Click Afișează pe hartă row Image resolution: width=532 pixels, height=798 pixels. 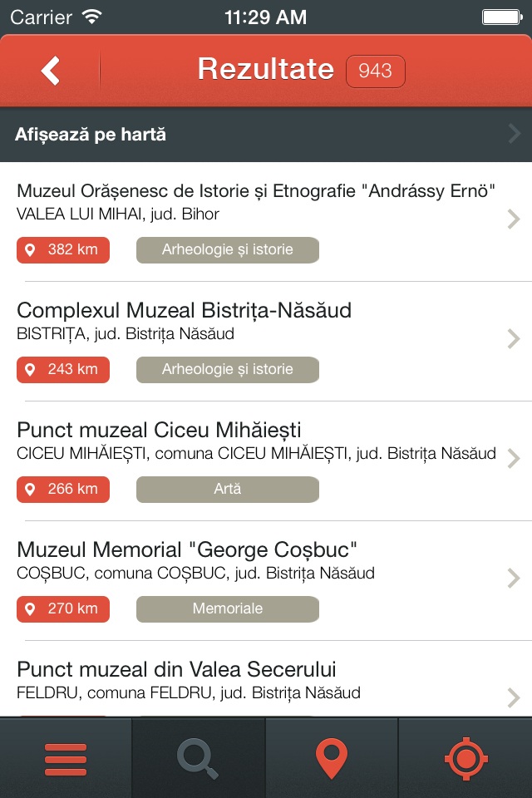[266, 135]
